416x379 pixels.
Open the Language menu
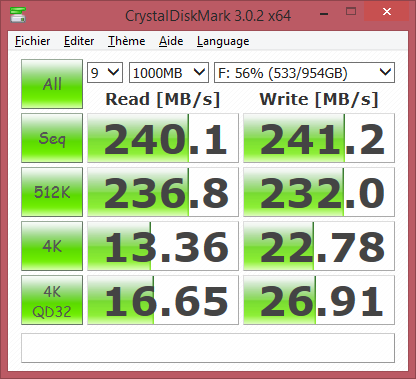tap(223, 41)
